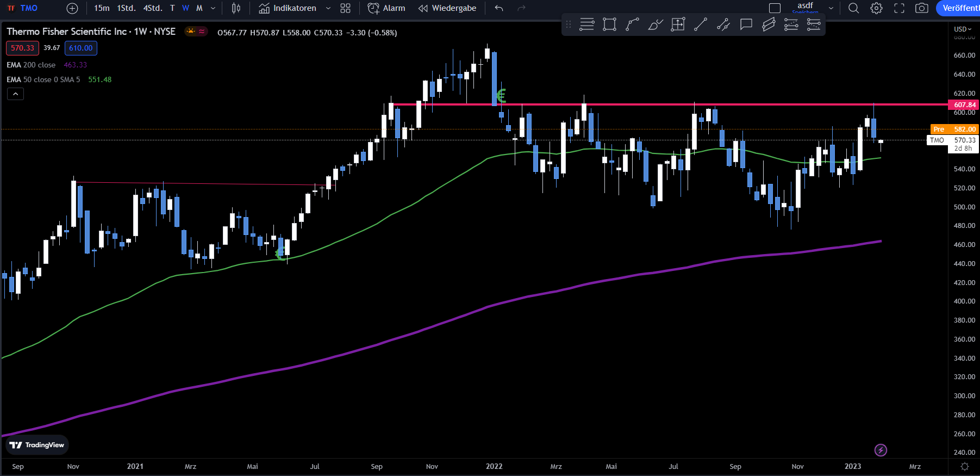Select the 607.84 horizontal line price label
Viewport: 980px width, 476px height.
coord(964,104)
